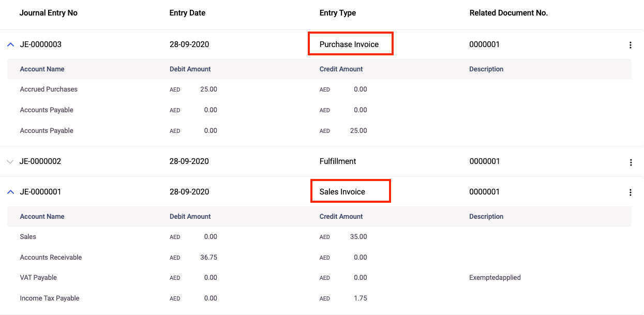
Task: Click journal number JE-0000002
Action: (40, 161)
